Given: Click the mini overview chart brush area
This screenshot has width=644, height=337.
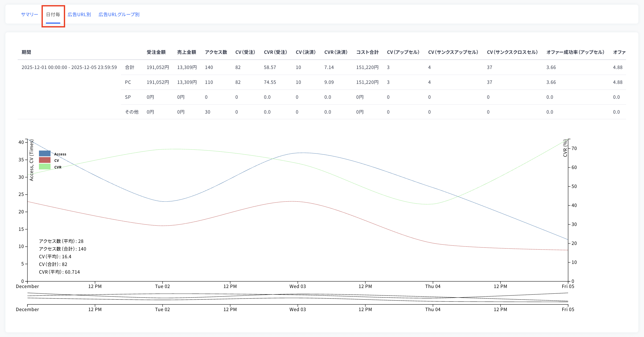Looking at the screenshot, I should (x=298, y=298).
